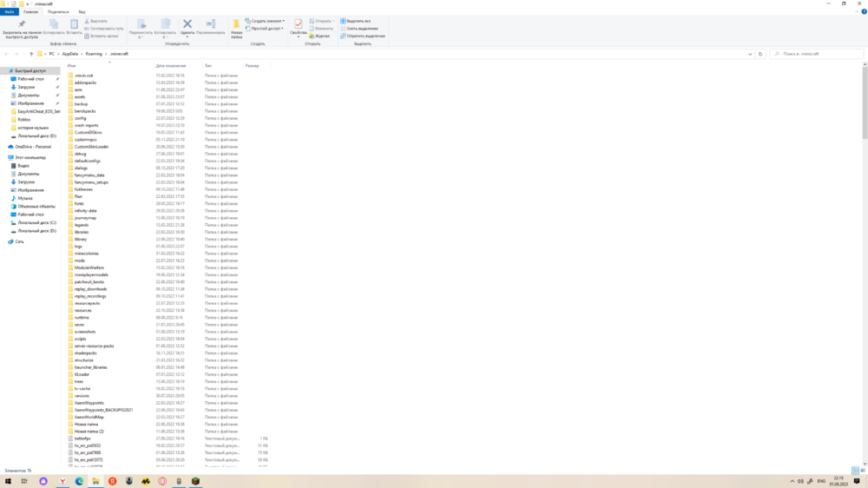The width and height of the screenshot is (868, 488).
Task: Open the Файл tab
Action: click(10, 11)
